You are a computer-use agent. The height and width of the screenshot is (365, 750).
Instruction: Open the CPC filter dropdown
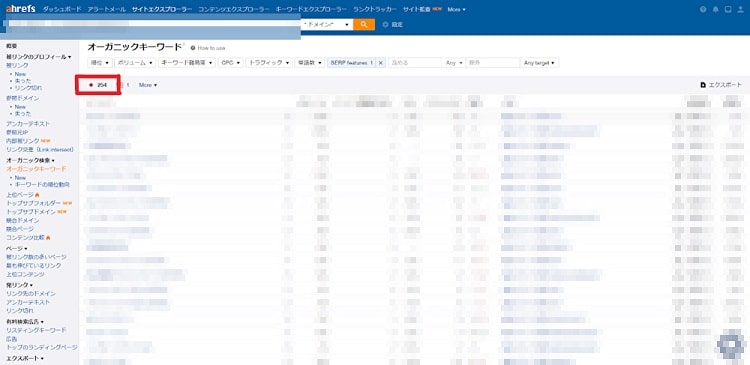[231, 63]
